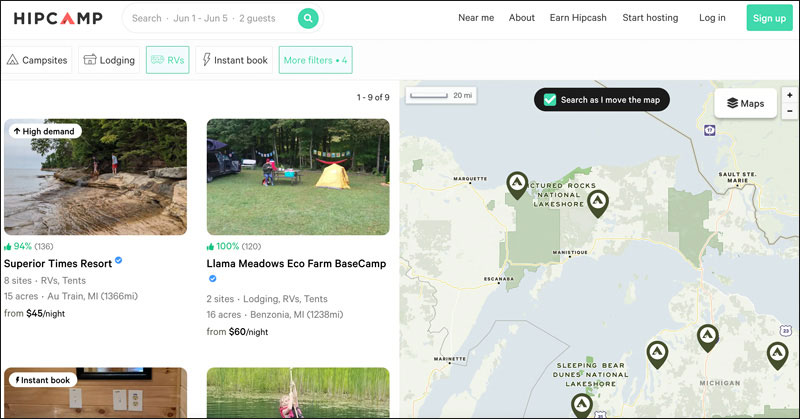Open Earn Hipcash link
The width and height of the screenshot is (800, 419).
coord(578,18)
